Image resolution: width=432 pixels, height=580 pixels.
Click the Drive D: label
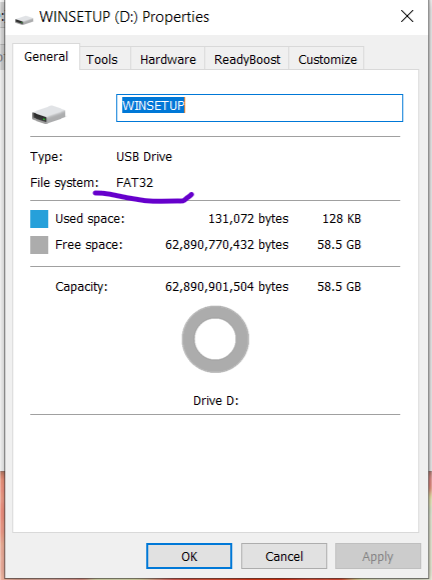point(216,401)
